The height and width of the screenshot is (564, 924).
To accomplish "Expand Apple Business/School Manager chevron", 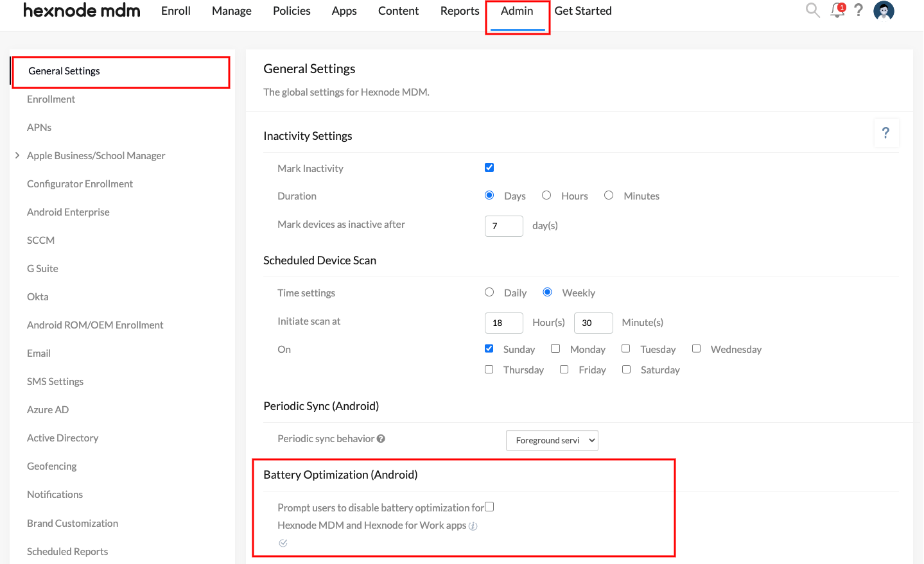I will (x=17, y=155).
